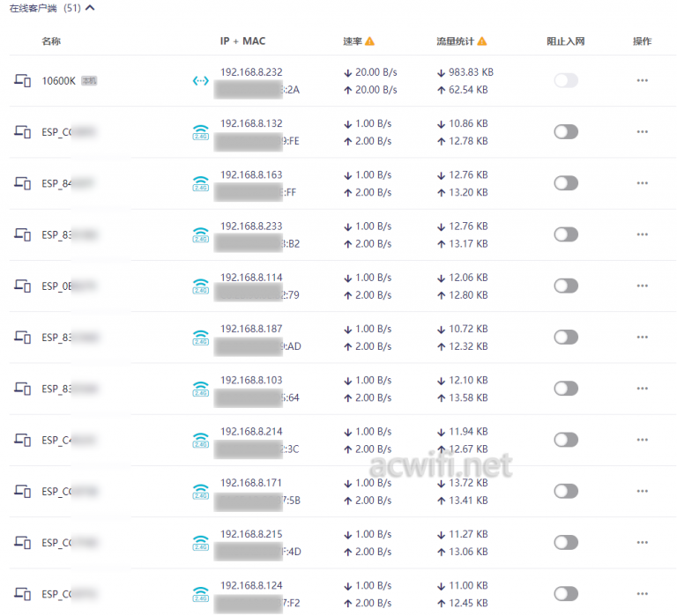Click the warning icon beside 速率

[x=370, y=41]
